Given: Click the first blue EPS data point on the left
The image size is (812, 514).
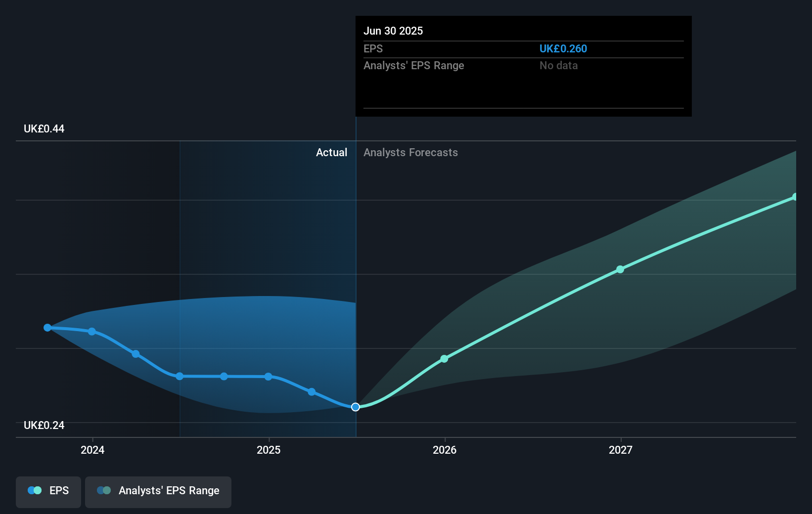Looking at the screenshot, I should [x=47, y=327].
